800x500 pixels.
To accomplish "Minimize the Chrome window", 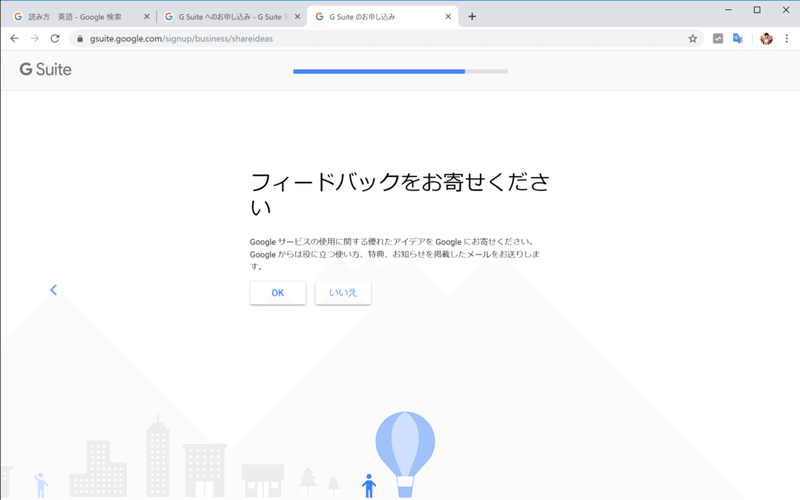I will (x=728, y=10).
